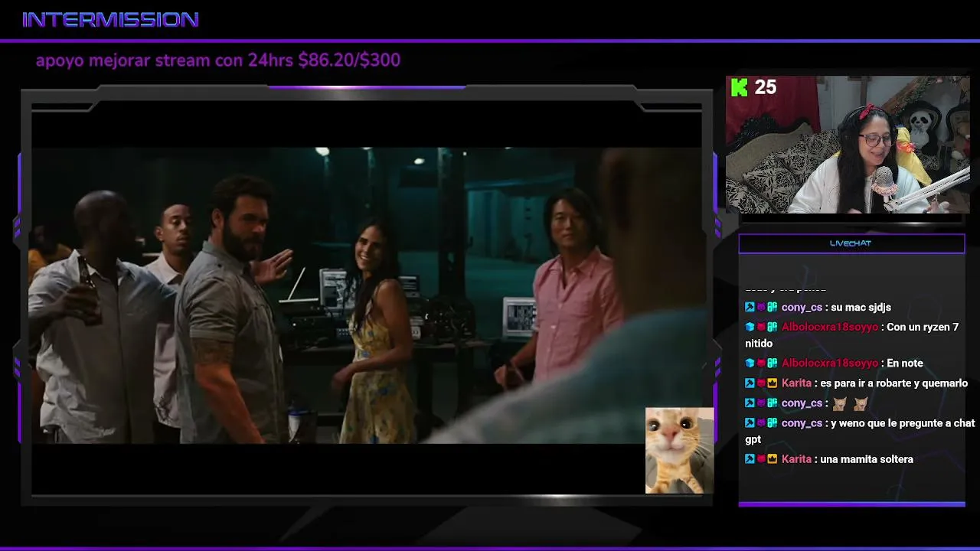Click "y weno que le pregunte a chat" text

(x=903, y=423)
